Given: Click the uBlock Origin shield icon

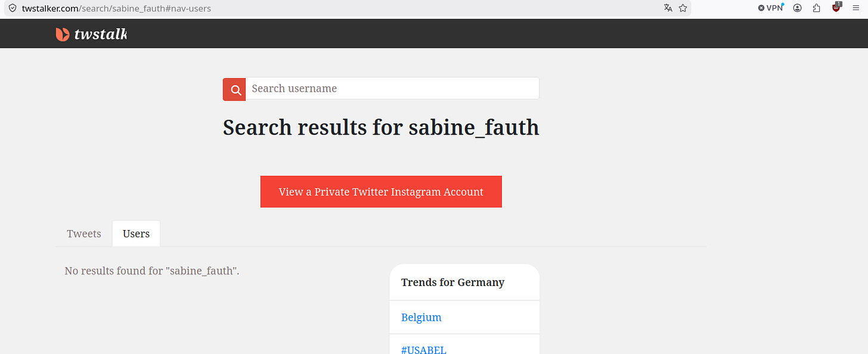Looking at the screenshot, I should [836, 8].
